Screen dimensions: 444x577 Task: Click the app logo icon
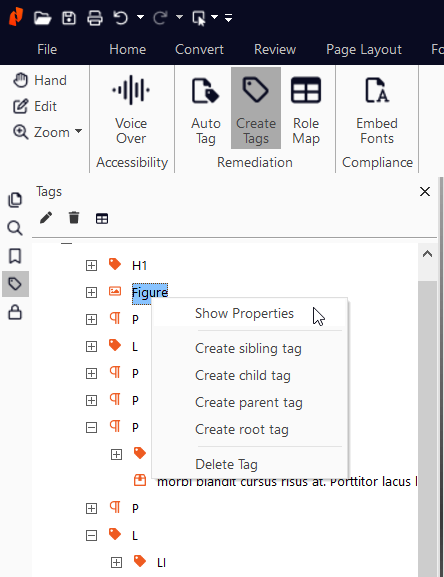(x=16, y=17)
